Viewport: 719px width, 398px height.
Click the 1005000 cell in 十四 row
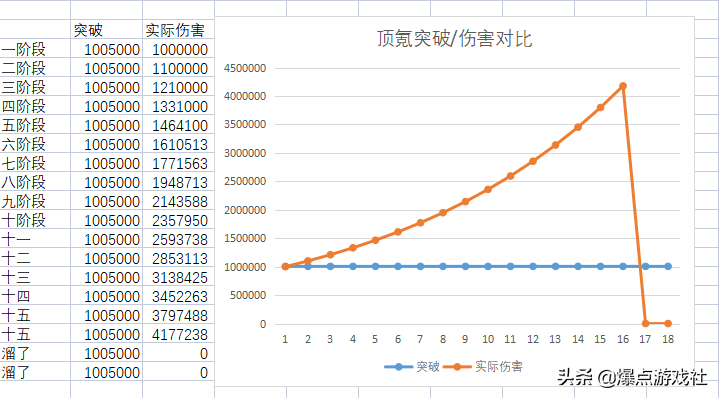coord(106,296)
